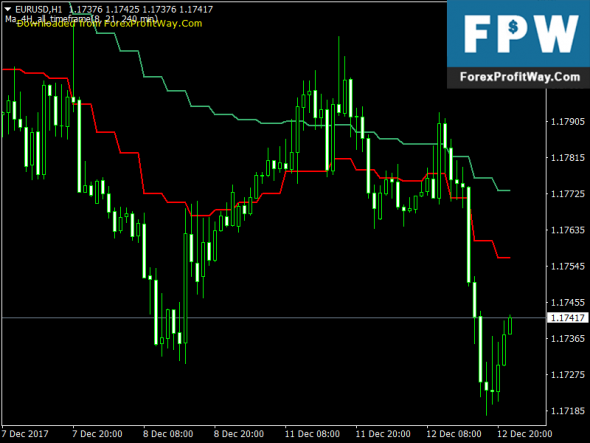Click the 7 Dec 20:00 time label
Viewport: 590px width, 443px height.
[x=97, y=434]
